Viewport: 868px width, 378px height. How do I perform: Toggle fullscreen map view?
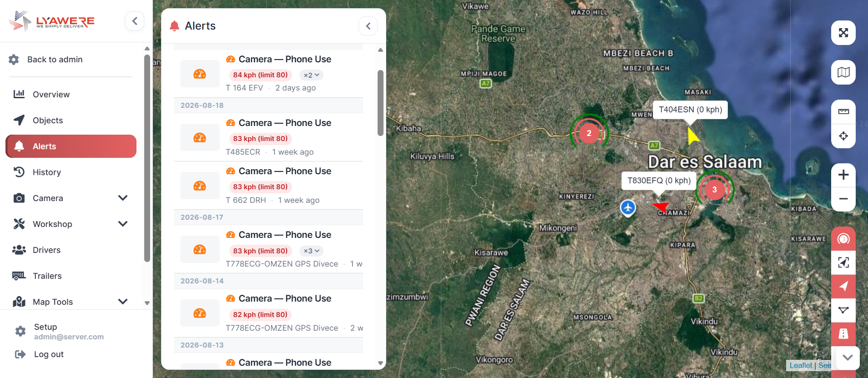point(843,33)
